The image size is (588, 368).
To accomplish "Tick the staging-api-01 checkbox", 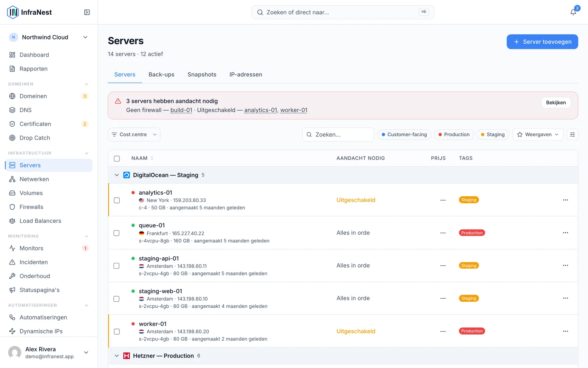I will click(x=117, y=266).
